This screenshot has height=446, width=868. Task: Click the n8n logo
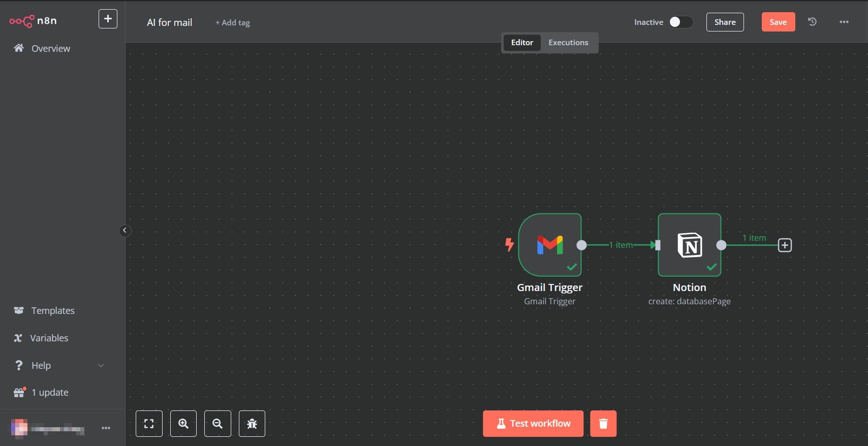coord(33,21)
